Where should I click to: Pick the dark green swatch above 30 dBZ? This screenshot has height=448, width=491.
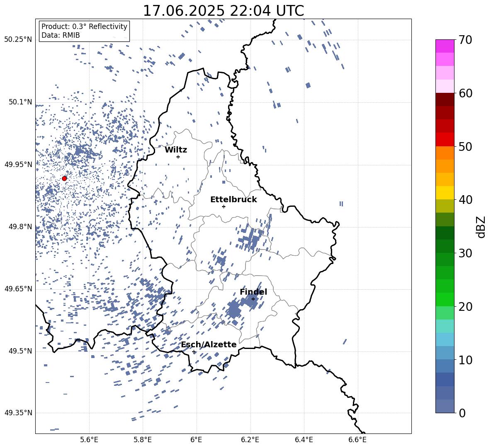click(445, 246)
